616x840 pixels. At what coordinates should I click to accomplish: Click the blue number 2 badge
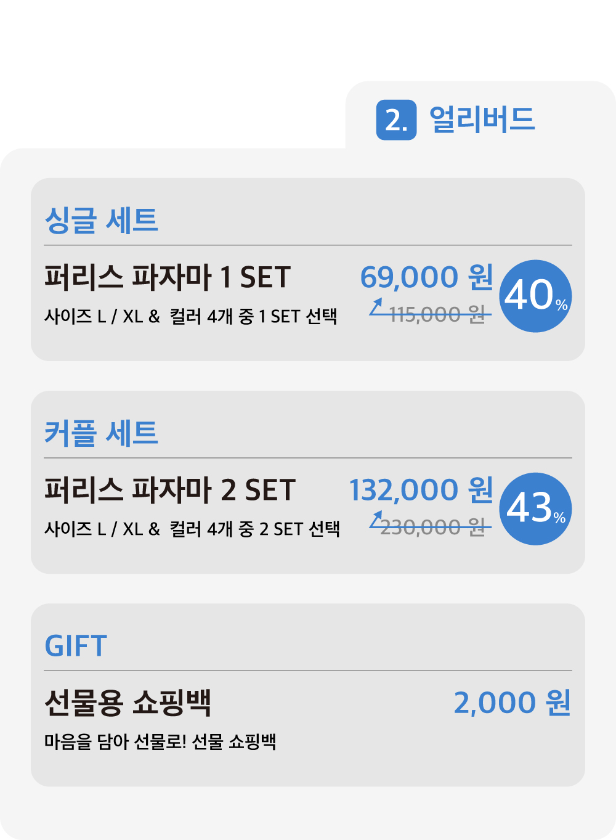coord(396,120)
